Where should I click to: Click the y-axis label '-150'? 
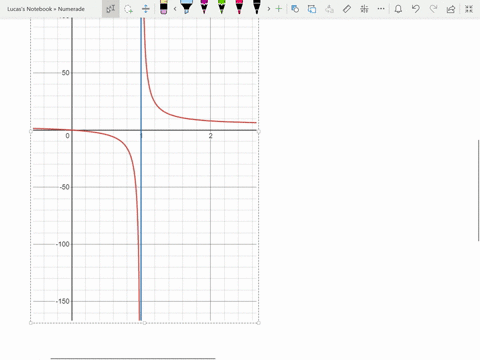tap(63, 301)
